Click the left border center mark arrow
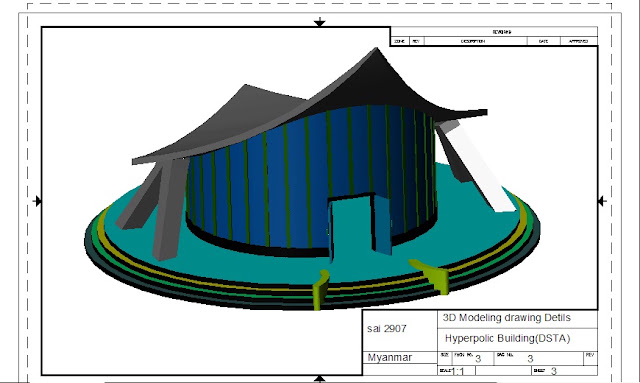Screen dimensions: 640x383 point(37,201)
